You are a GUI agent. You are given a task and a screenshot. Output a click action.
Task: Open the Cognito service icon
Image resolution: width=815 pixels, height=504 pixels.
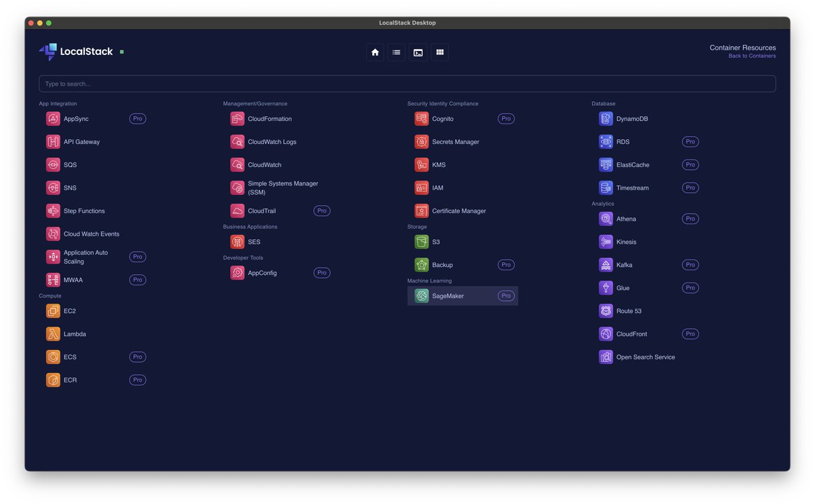tap(422, 119)
